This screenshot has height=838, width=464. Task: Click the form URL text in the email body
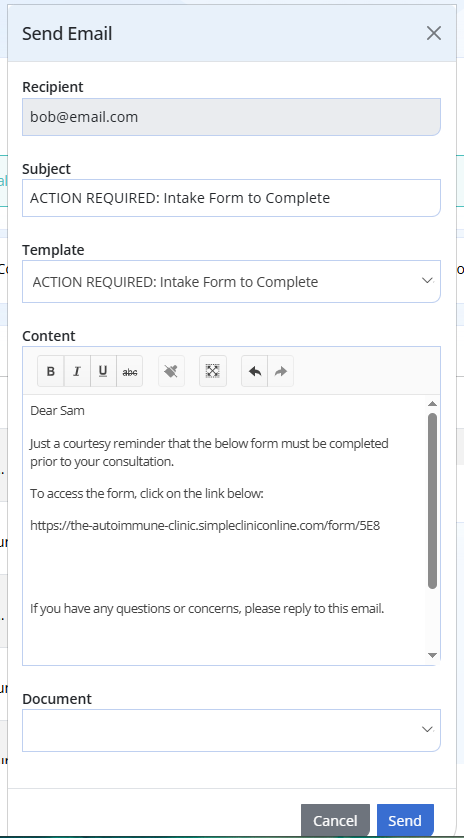coord(205,525)
